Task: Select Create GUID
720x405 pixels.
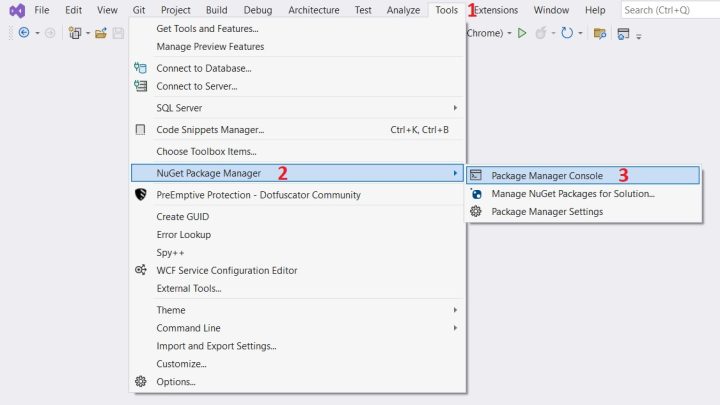Action: pos(298,216)
